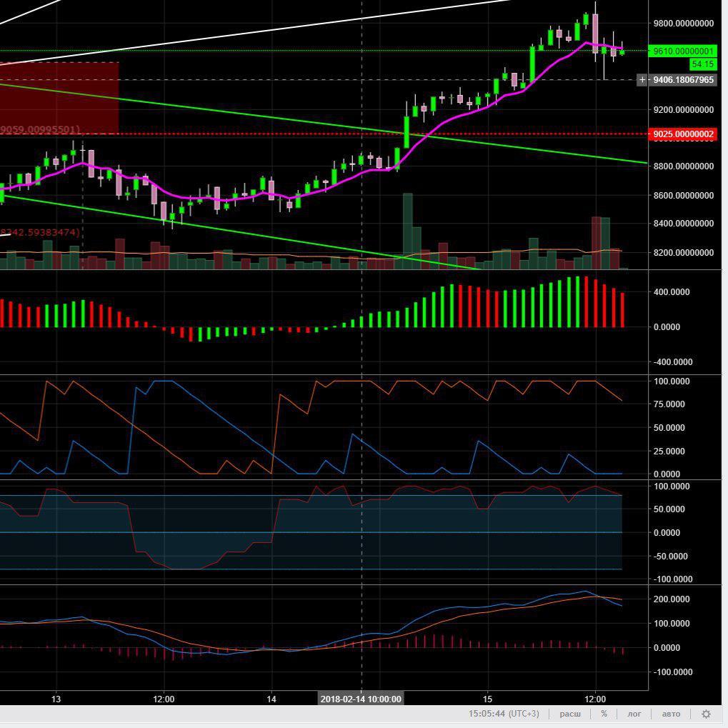The height and width of the screenshot is (728, 728).
Task: Open timezone menu at 15:05:44 (UTC+3)
Action: [x=504, y=714]
